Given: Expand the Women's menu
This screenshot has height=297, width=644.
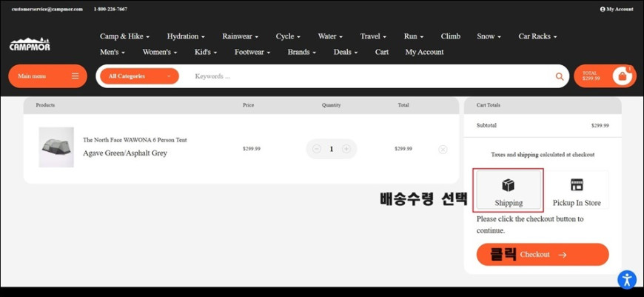Looking at the screenshot, I should point(160,52).
